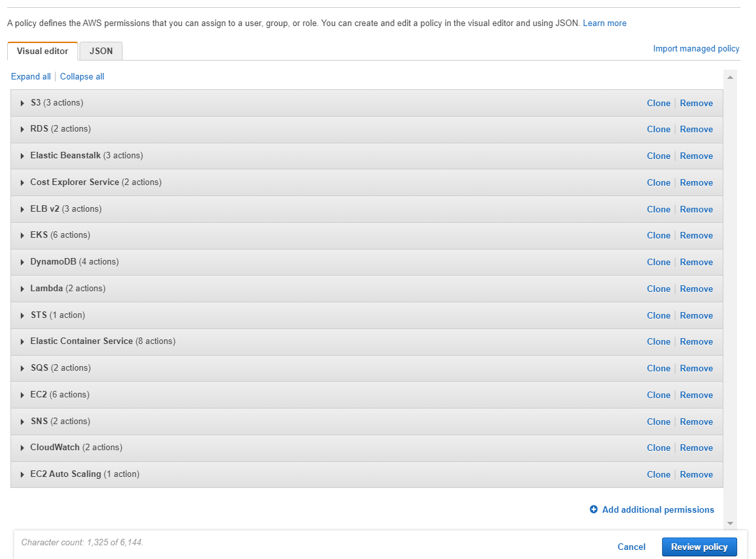Switch to the JSON tab

coord(101,51)
